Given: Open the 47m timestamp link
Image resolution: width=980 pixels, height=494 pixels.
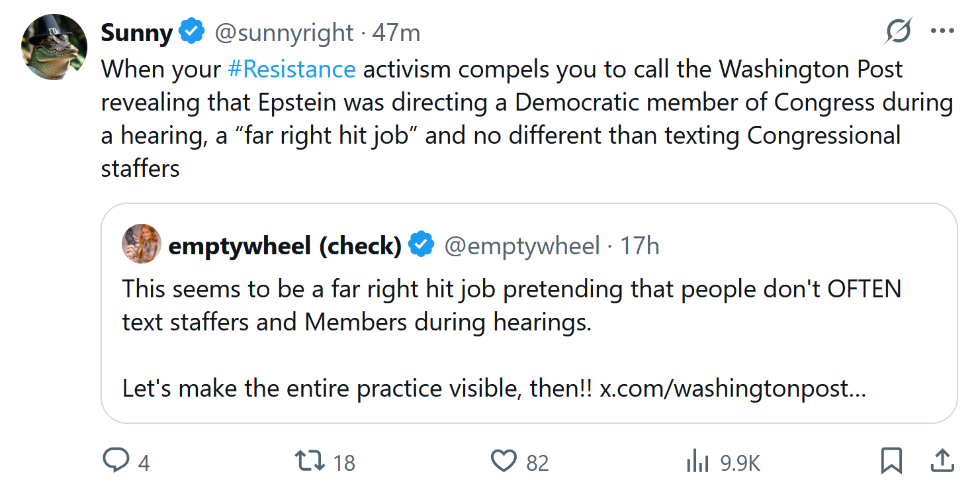Looking at the screenshot, I should [x=396, y=32].
